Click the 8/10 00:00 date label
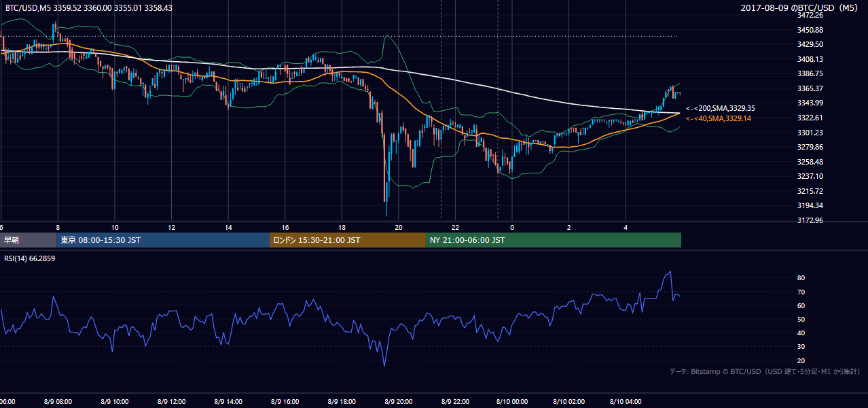This screenshot has height=408, width=868. tap(512, 402)
